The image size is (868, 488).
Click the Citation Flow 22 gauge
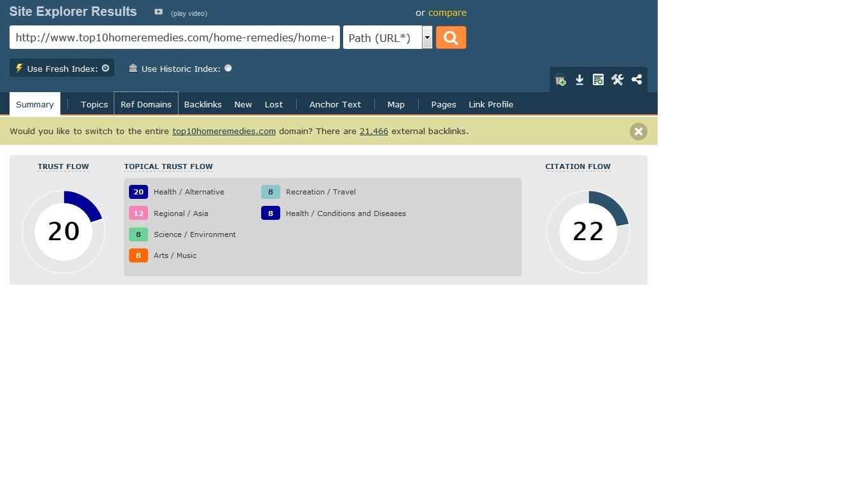coord(588,232)
